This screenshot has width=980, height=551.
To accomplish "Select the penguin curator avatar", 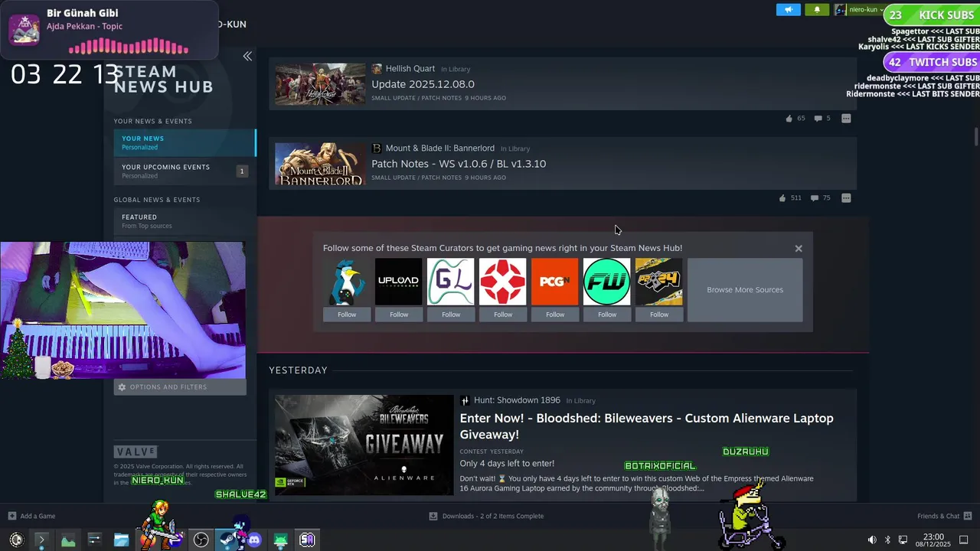I will pos(347,282).
